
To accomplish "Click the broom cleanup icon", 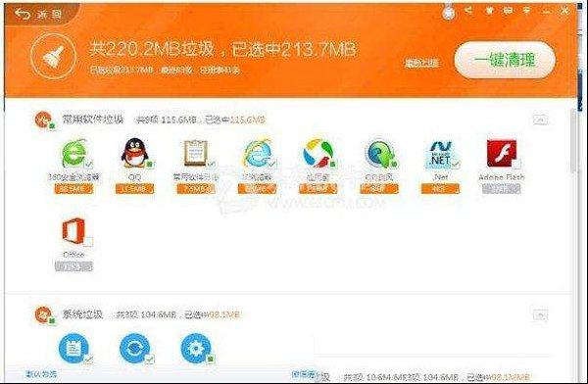I will click(x=53, y=57).
